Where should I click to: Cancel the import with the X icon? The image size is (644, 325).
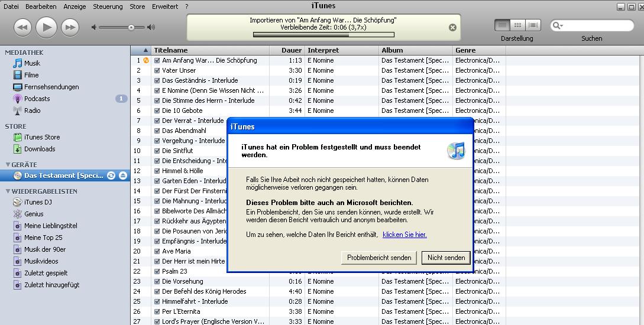[452, 27]
